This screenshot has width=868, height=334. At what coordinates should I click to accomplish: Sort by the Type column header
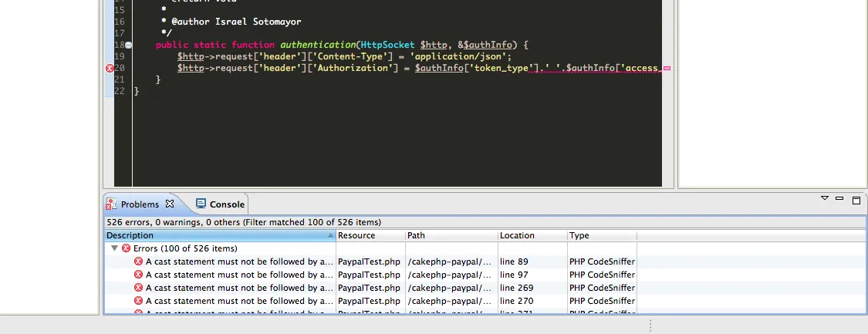tap(603, 235)
